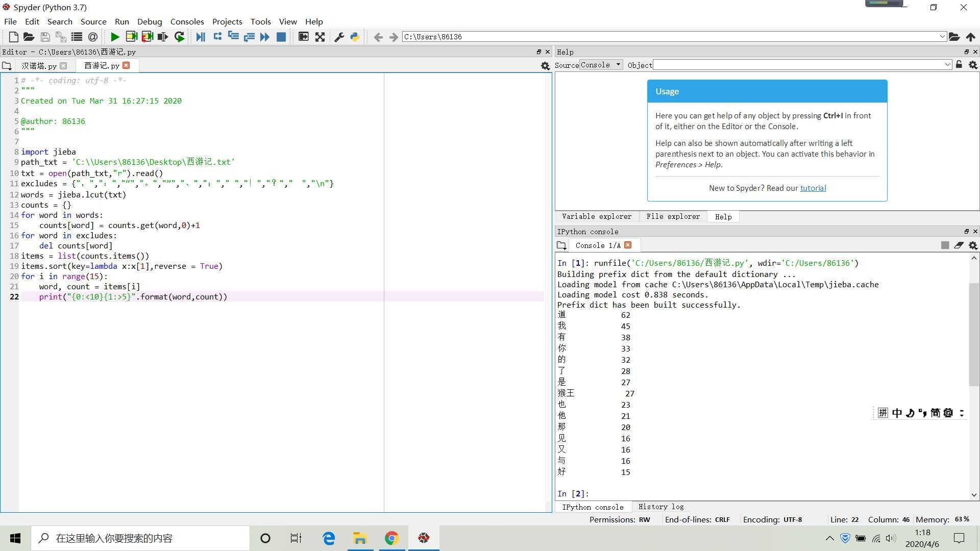Run file with green play button
The width and height of the screenshot is (980, 551).
pos(115,37)
